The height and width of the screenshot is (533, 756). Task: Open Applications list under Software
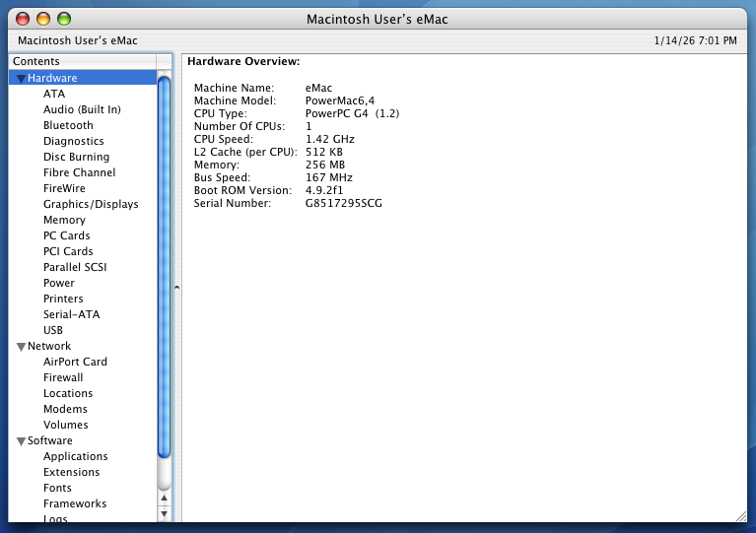point(75,456)
